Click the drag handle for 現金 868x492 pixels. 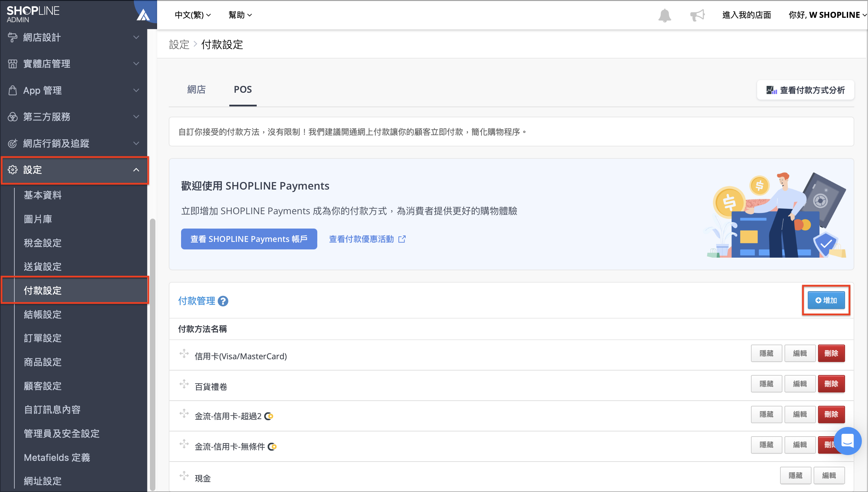pos(184,476)
